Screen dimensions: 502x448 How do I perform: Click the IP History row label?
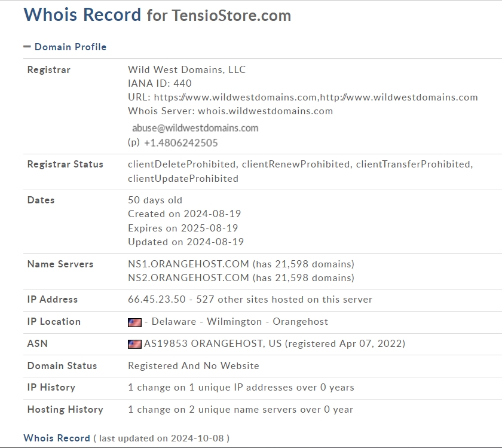click(51, 388)
